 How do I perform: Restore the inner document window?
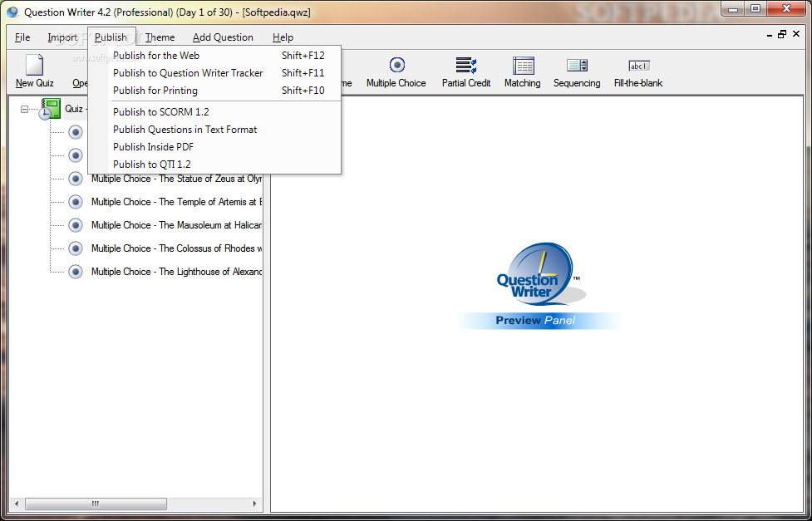(x=782, y=34)
